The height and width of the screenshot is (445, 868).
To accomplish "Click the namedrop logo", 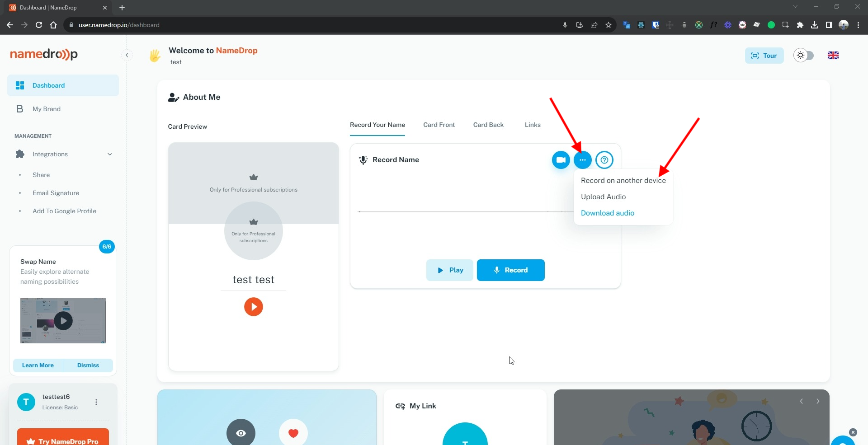I will (44, 54).
